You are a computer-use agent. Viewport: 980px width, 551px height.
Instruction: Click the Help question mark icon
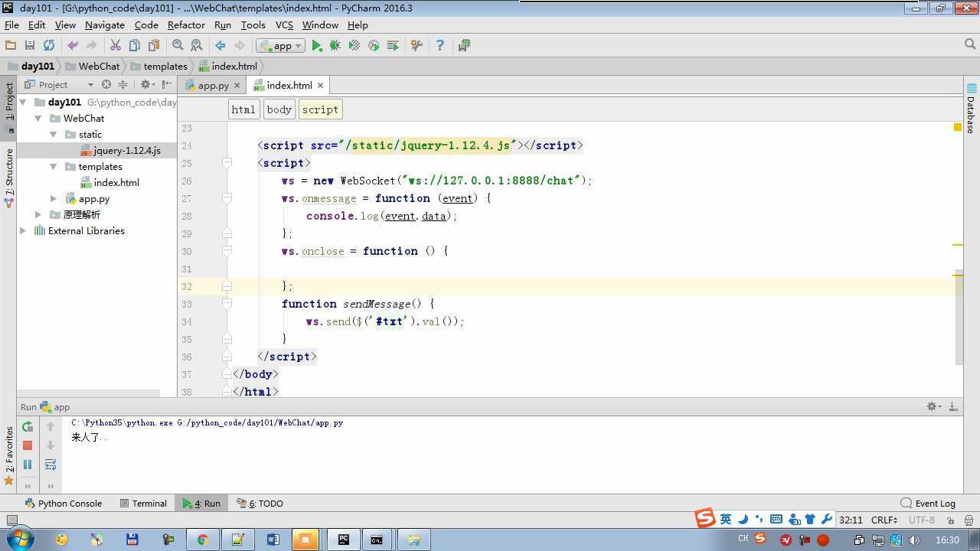coord(439,46)
